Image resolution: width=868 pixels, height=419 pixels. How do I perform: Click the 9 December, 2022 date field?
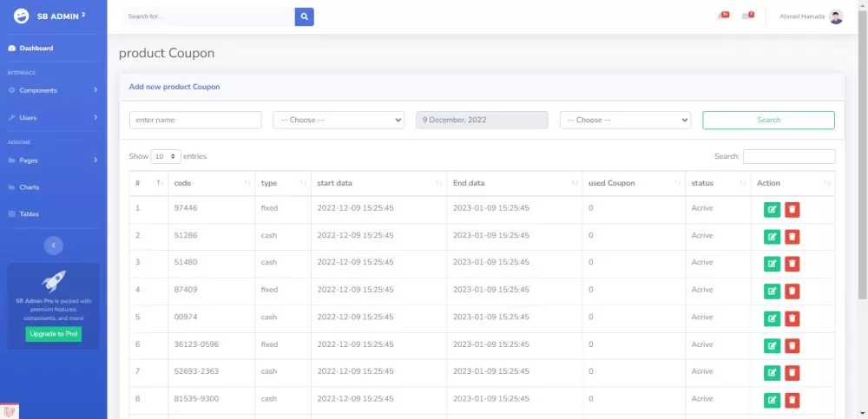pos(482,120)
